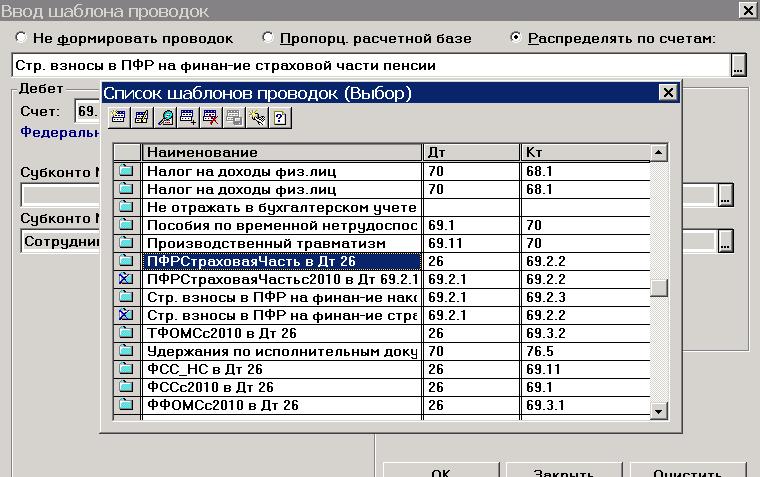
Task: Click the Copy row plus toolbar icon
Action: (x=188, y=117)
